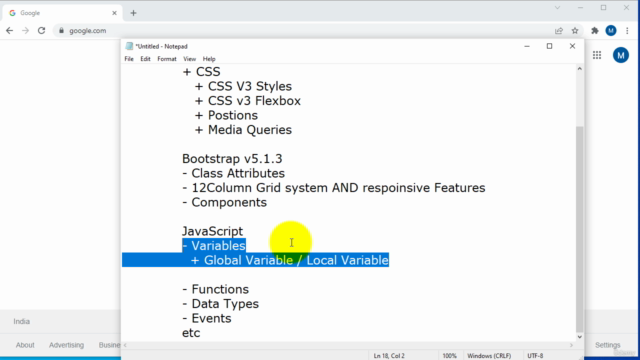Open Notepad Help menu

coord(209,59)
